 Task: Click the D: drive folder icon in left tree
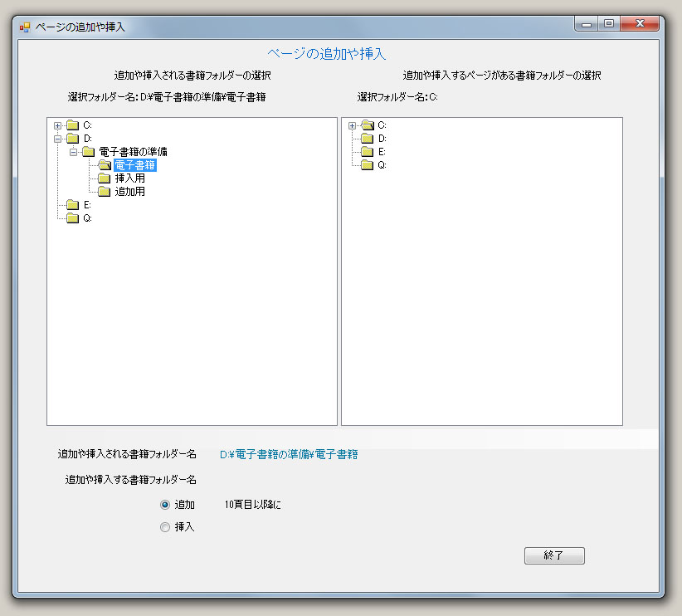tap(72, 139)
